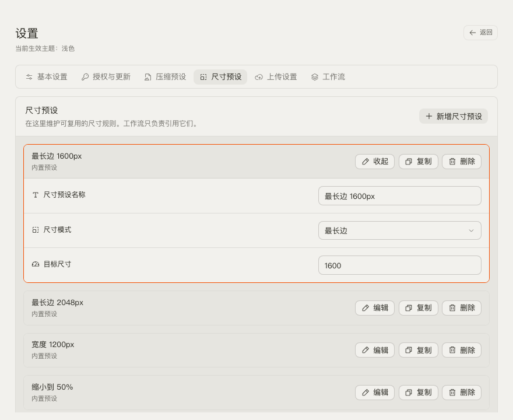Click the 目标尺寸 input field

pos(399,265)
